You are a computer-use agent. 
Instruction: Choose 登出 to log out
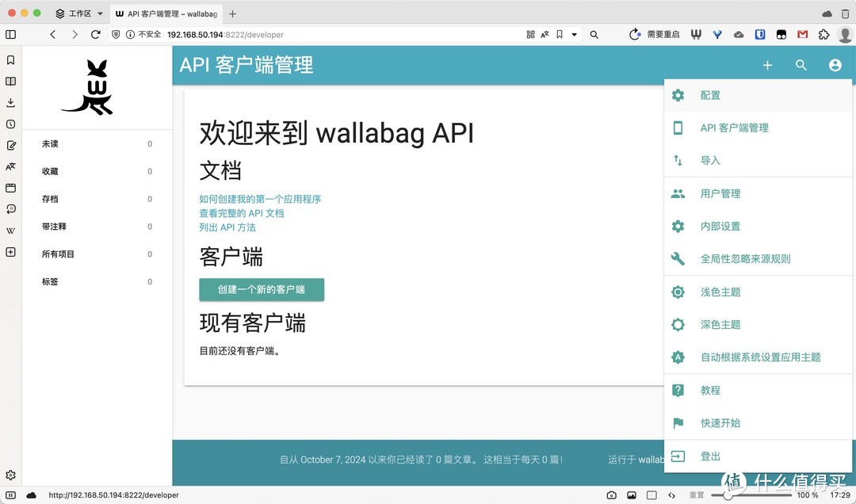click(x=710, y=456)
